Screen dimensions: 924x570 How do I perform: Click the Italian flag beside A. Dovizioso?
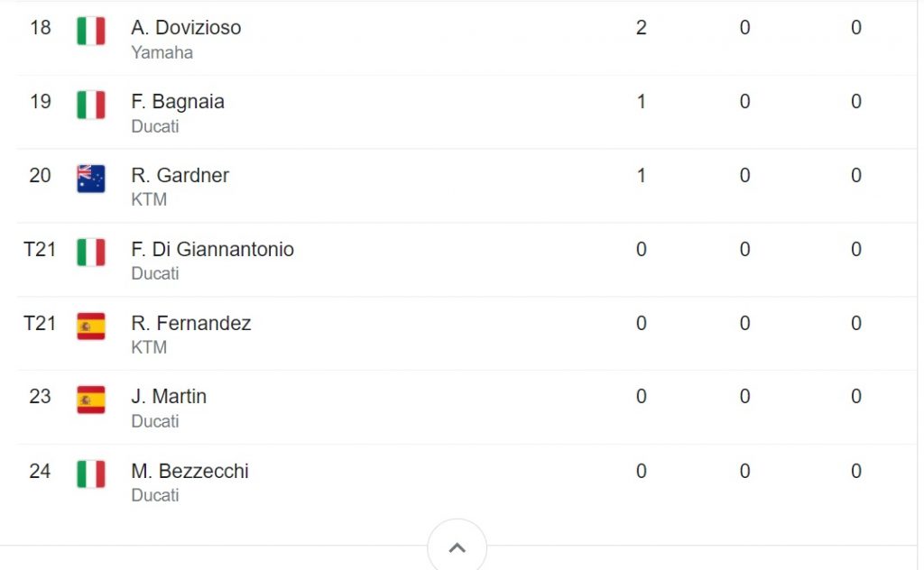(90, 32)
